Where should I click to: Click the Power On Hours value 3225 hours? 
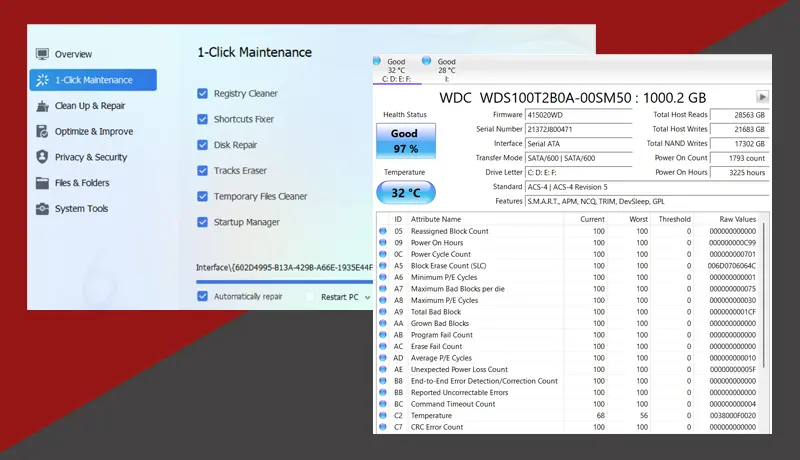click(x=739, y=173)
